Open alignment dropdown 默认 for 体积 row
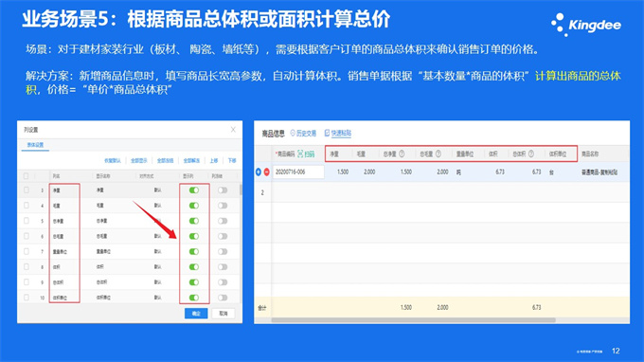This screenshot has width=644, height=362. pos(158,266)
